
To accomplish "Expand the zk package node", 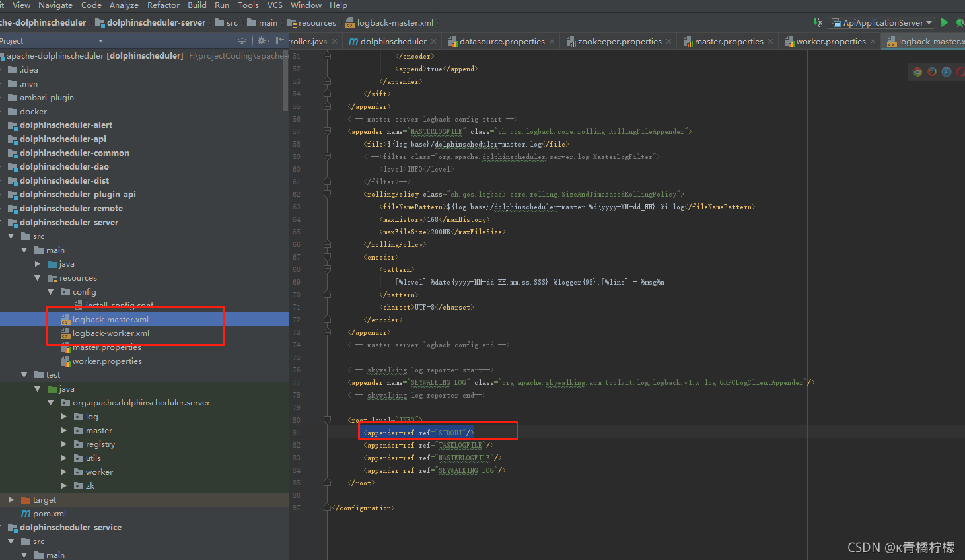I will coord(64,486).
